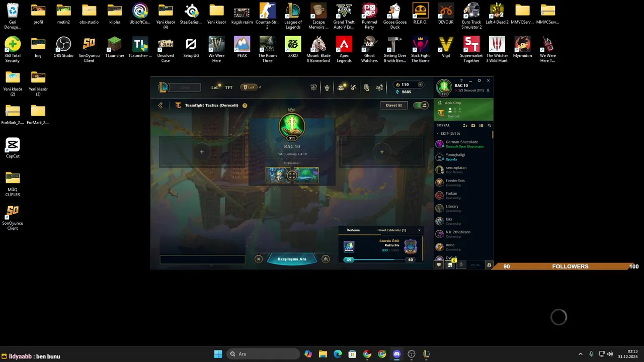Click the expand arrows icon under Dizilimler
644x362 pixels.
pyautogui.click(x=292, y=175)
